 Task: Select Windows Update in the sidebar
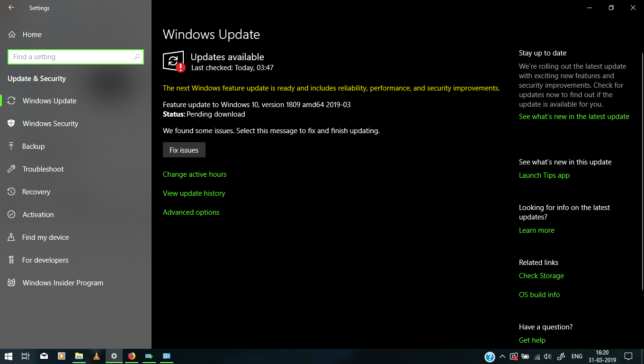(x=76, y=101)
